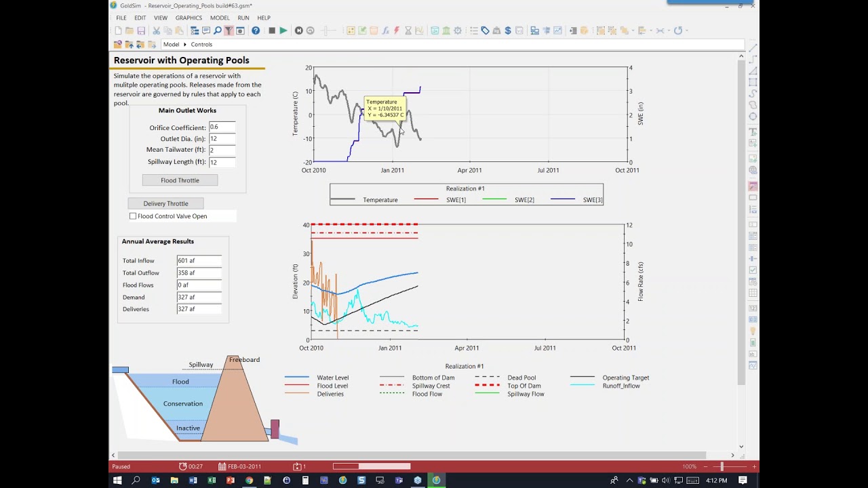Click the taskbar search magnifier icon
Viewport: 868px width, 488px height.
click(136, 481)
